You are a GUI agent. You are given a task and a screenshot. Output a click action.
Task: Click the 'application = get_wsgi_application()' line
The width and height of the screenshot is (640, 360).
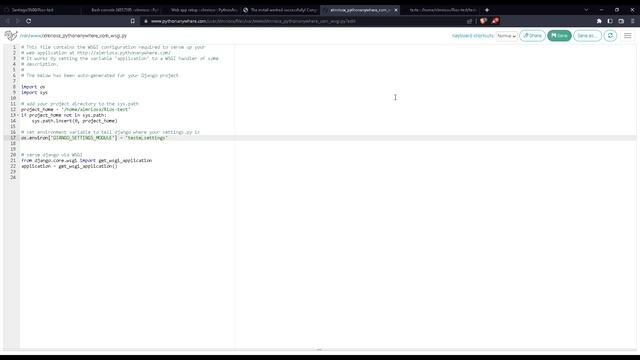click(x=69, y=166)
